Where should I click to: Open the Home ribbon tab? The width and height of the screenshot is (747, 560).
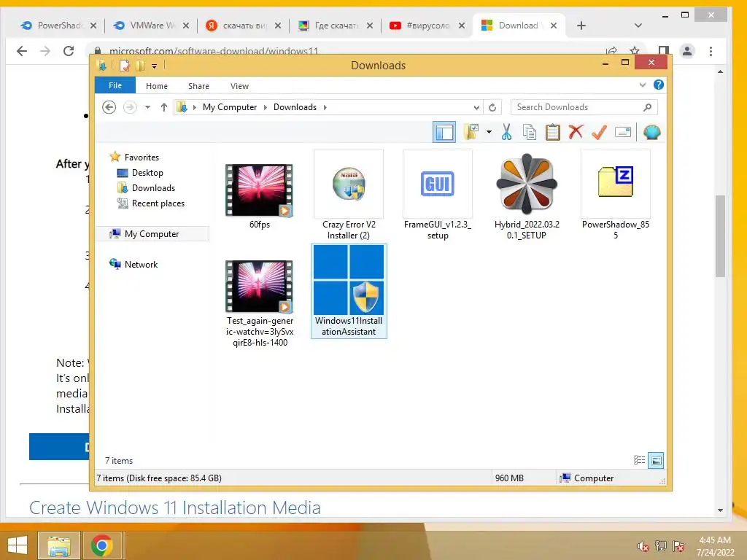click(x=157, y=86)
